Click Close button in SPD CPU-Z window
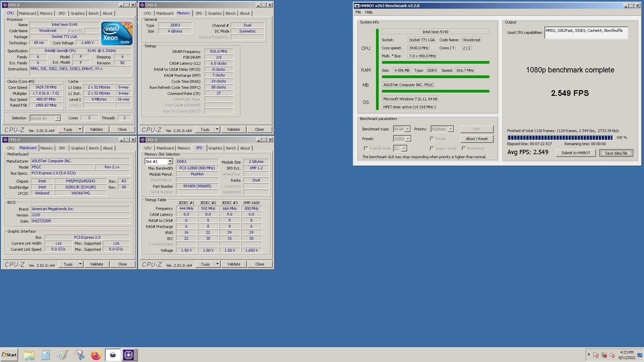The height and width of the screenshot is (362, 644). point(260,264)
